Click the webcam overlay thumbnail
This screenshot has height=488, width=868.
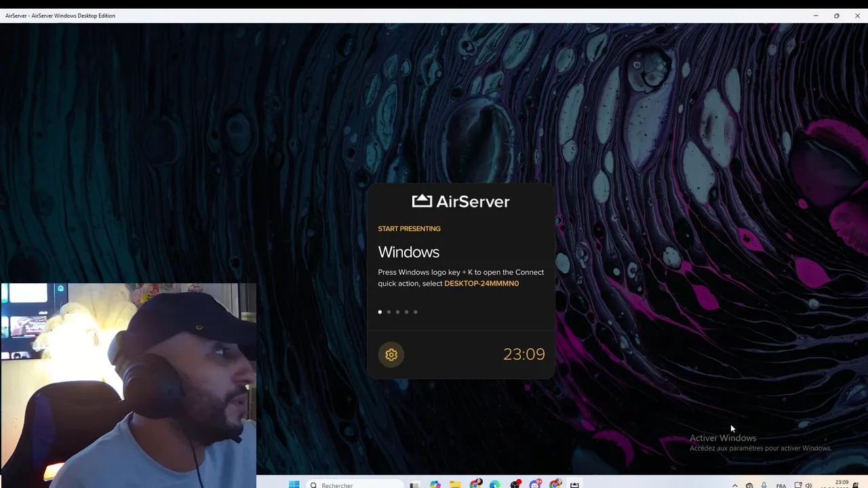(x=128, y=386)
